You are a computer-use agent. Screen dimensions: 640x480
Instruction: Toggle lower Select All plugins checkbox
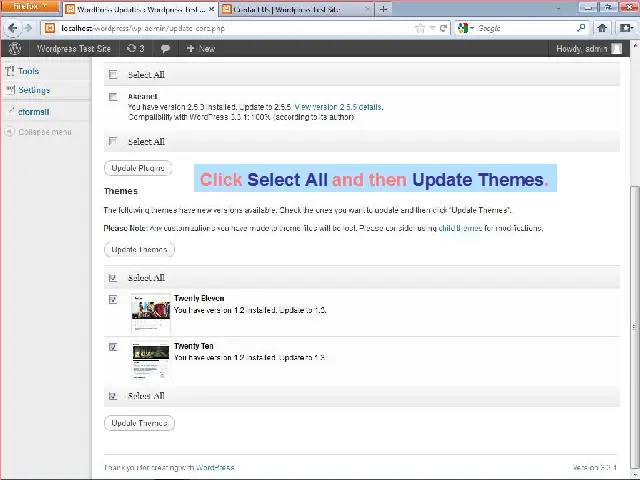click(x=113, y=141)
